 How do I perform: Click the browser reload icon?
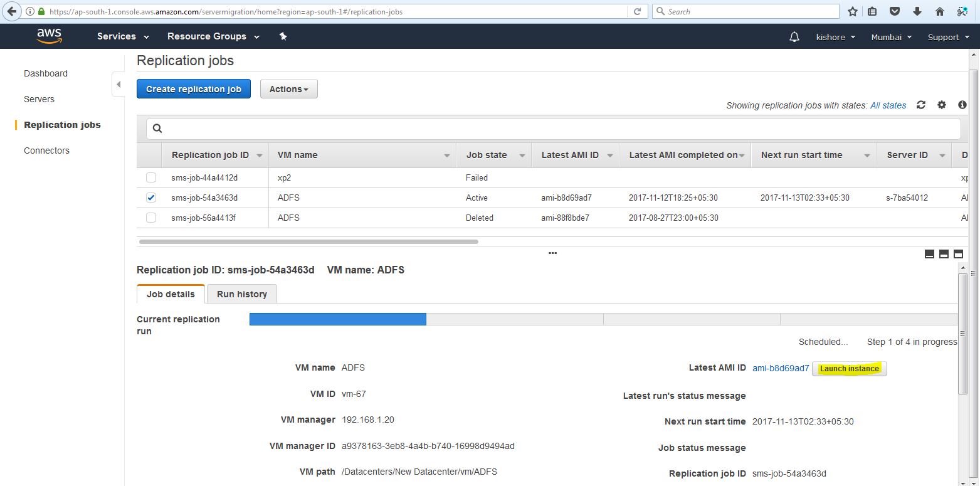click(x=637, y=11)
